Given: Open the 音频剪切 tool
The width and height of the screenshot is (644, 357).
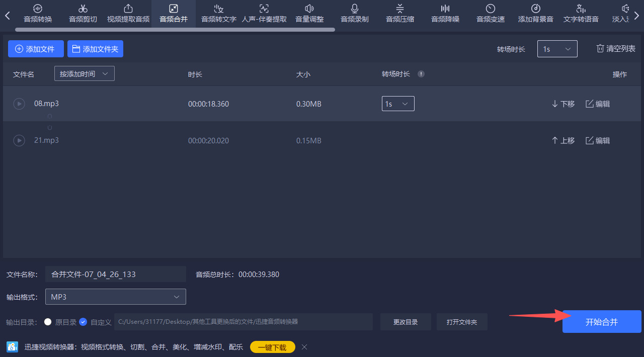Looking at the screenshot, I should point(83,14).
